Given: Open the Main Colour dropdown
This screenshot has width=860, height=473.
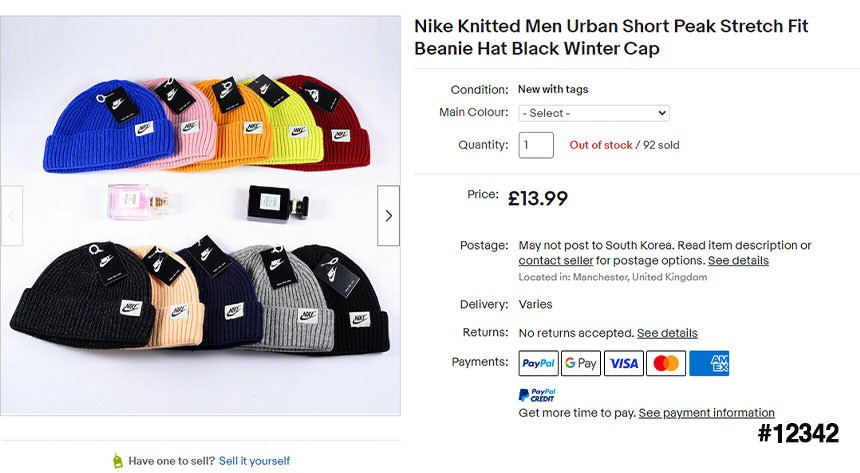Looking at the screenshot, I should coord(594,113).
